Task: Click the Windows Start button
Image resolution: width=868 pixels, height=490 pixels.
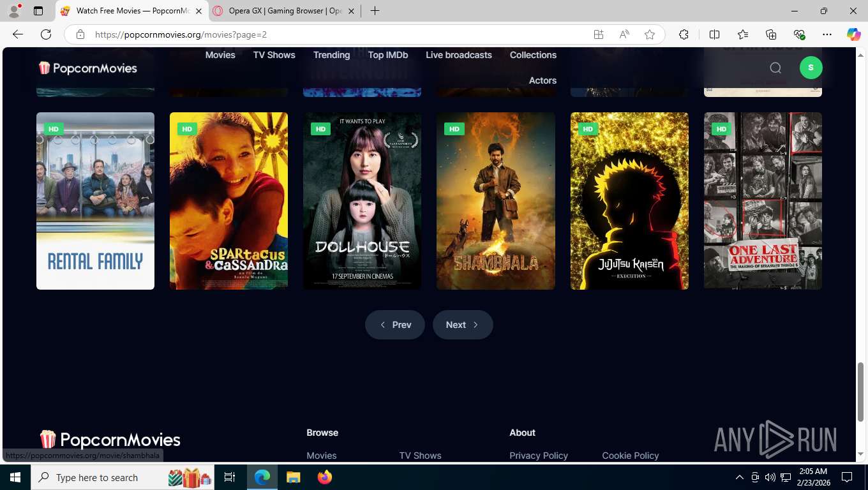Action: pos(15,477)
